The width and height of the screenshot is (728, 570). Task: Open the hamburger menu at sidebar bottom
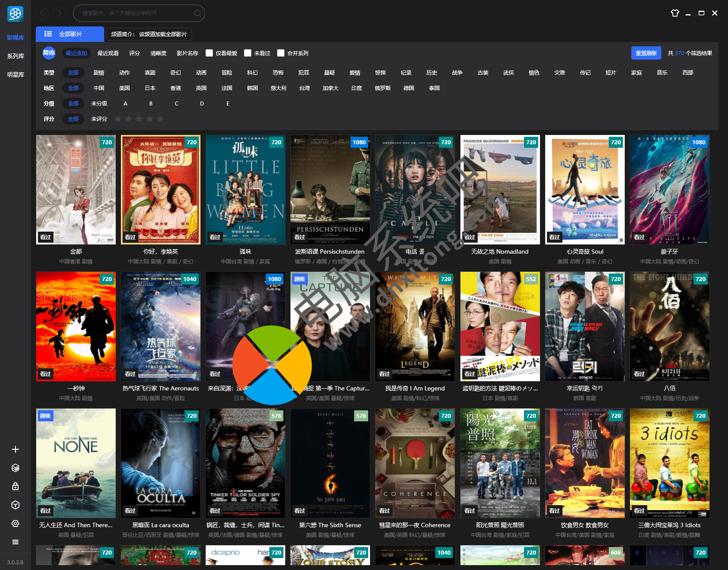(x=15, y=542)
